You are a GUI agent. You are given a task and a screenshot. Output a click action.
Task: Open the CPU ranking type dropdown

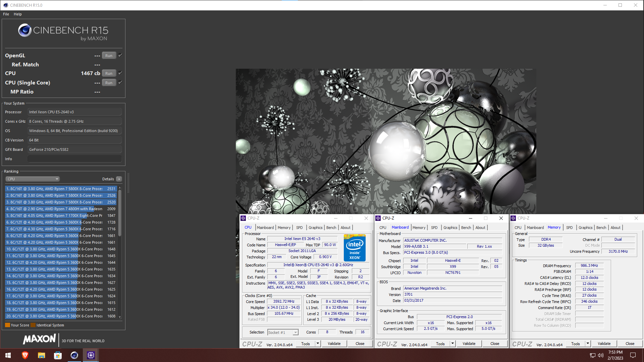pyautogui.click(x=33, y=179)
